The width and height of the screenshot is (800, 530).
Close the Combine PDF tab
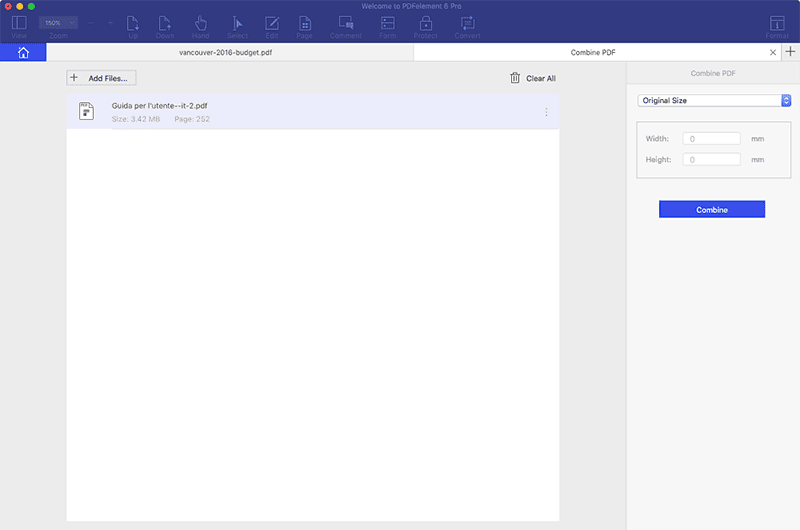coord(772,53)
